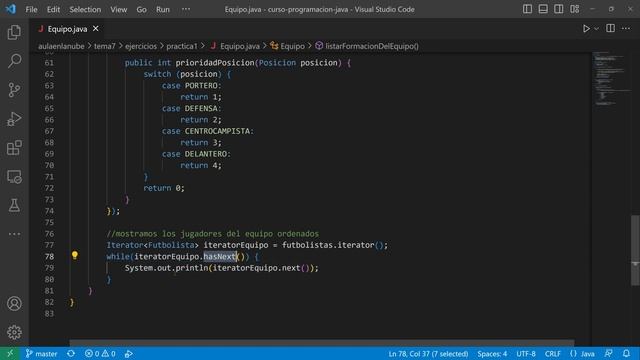
Task: Click the PORTERO case label
Action: point(201,85)
